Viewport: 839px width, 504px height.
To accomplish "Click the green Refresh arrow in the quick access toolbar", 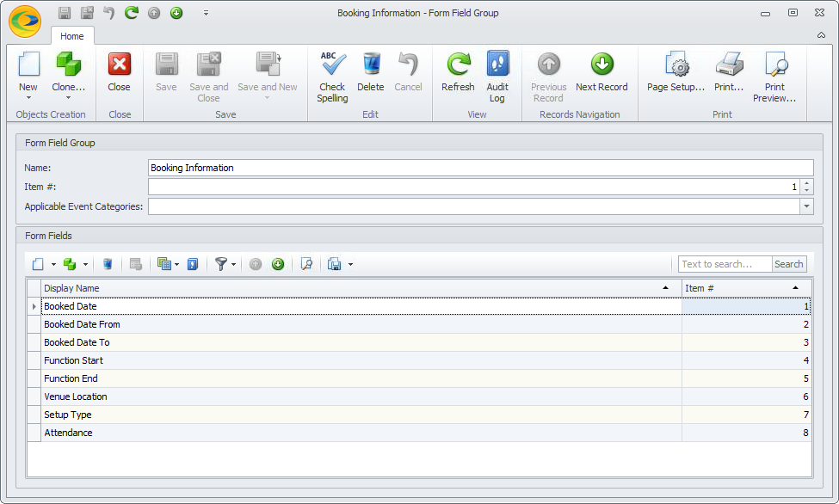I will 132,12.
